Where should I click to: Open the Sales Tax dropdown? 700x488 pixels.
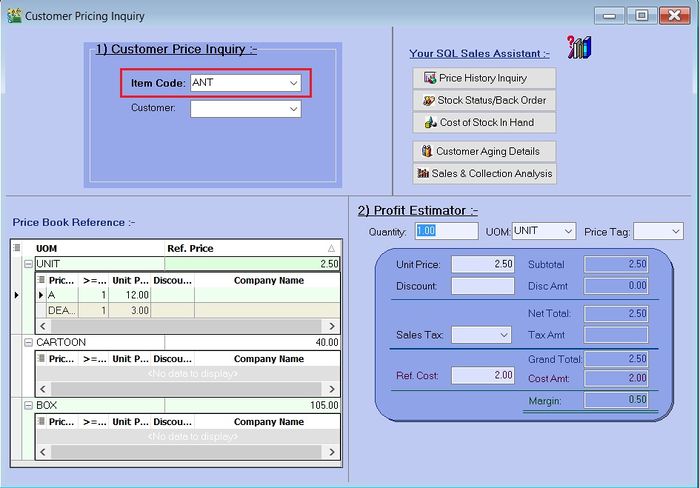click(503, 335)
